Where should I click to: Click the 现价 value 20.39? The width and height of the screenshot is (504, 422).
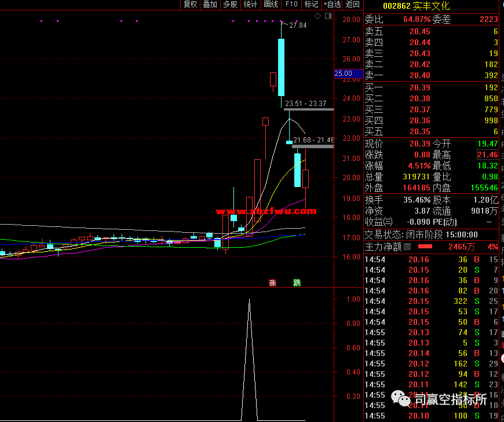pos(420,144)
